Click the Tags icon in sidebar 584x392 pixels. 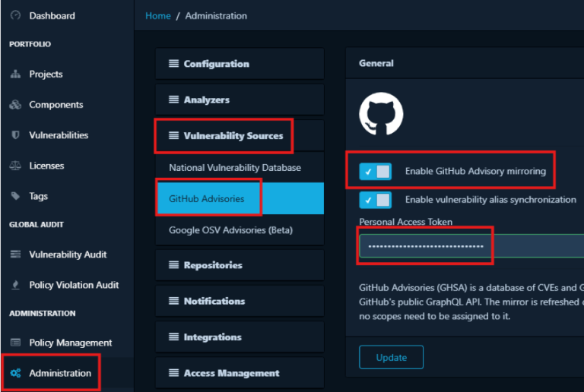(15, 196)
